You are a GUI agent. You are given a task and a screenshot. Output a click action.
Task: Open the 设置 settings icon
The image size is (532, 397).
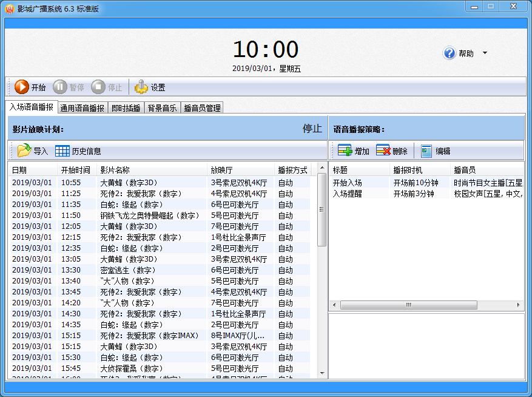click(x=141, y=87)
